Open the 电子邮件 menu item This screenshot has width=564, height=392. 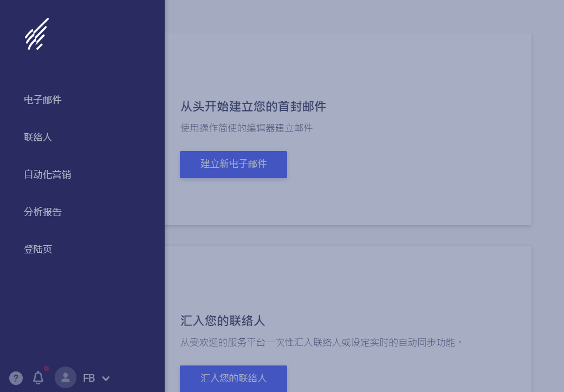click(x=43, y=100)
